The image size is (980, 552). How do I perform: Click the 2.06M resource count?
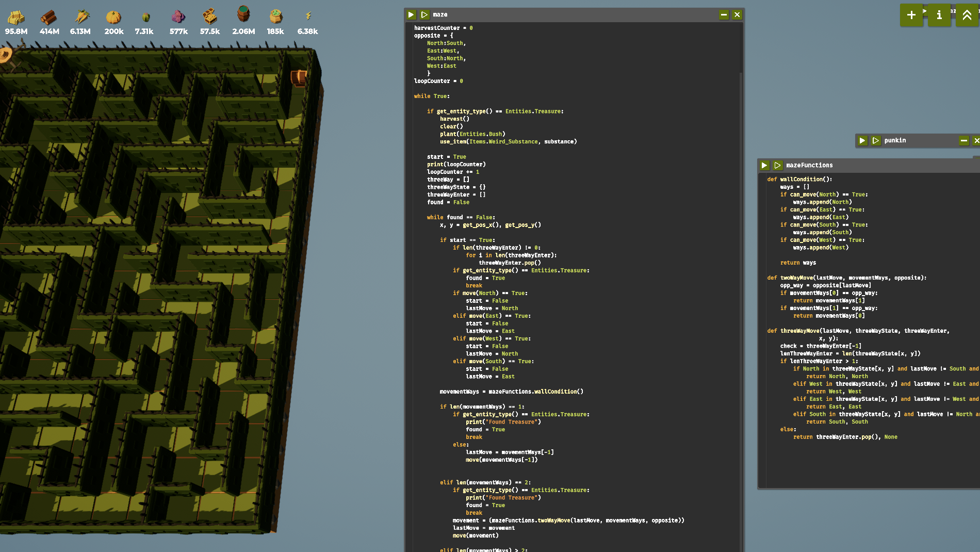[243, 31]
